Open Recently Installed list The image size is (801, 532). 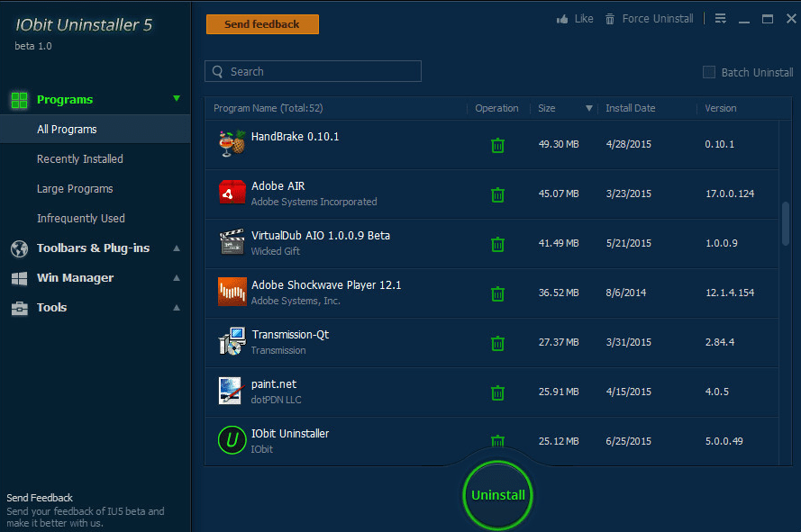pyautogui.click(x=79, y=159)
